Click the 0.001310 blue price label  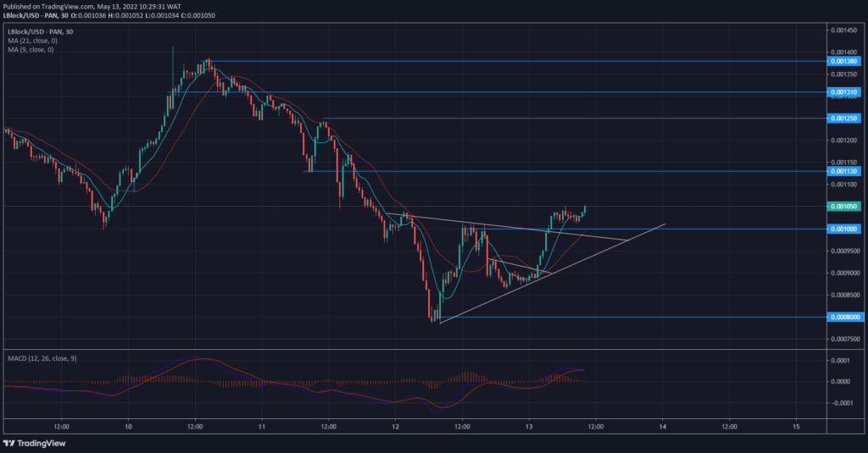pos(843,92)
